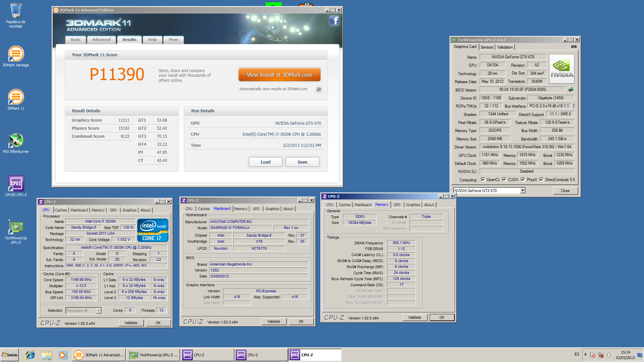
Task: Toggle the CUDA checkbox in GPU-Z
Action: click(x=504, y=180)
